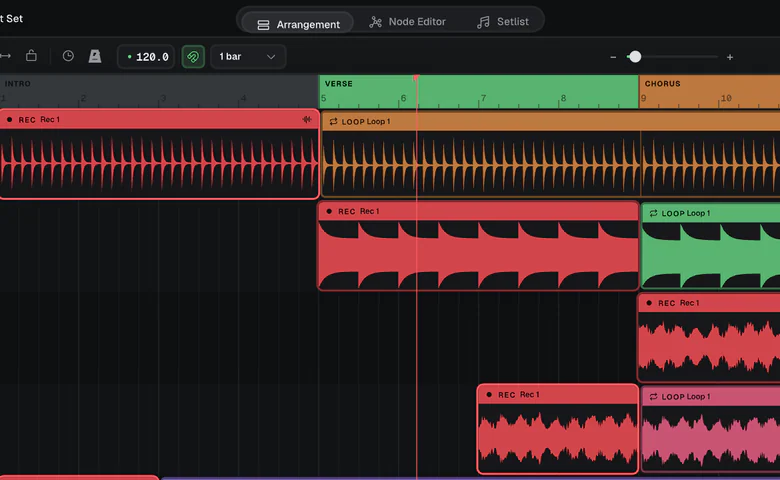Click loop icon on orange Loop 1 clip

(333, 121)
